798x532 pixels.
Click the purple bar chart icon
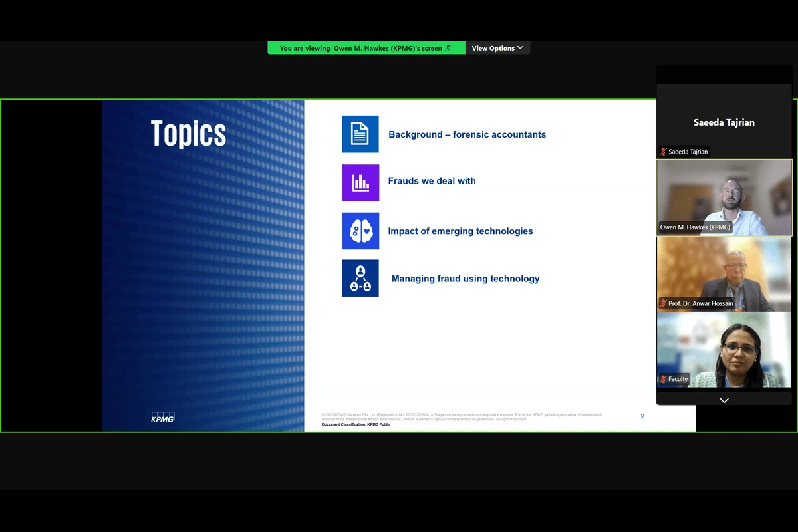pos(360,183)
